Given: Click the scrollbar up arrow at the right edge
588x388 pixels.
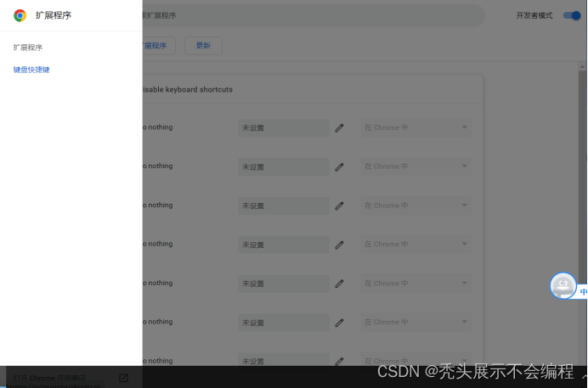Looking at the screenshot, I should 582,67.
